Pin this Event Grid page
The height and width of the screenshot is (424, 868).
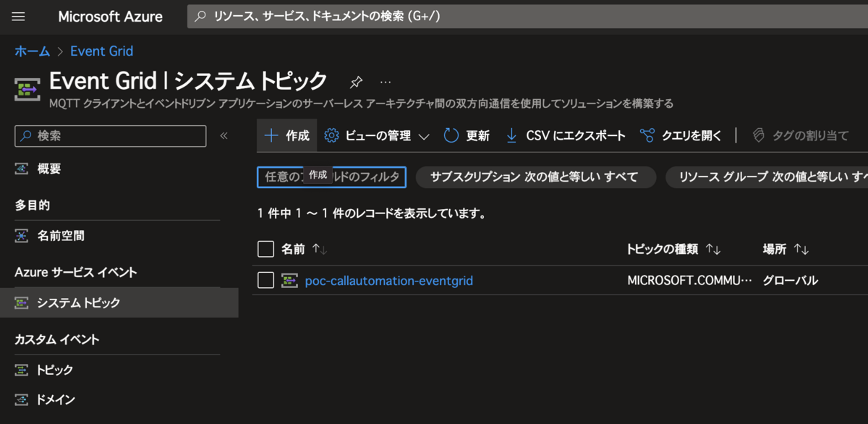pos(356,81)
